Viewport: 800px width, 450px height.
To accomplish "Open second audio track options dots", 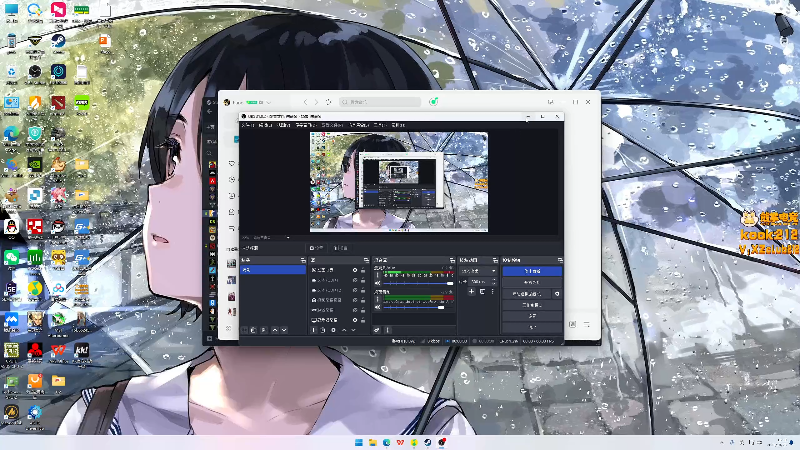I will pyautogui.click(x=378, y=299).
